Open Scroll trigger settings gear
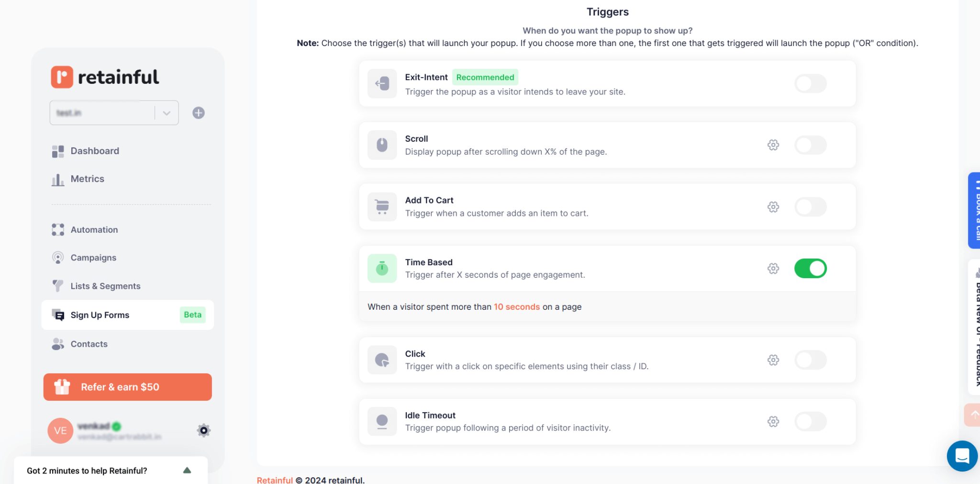 [x=773, y=145]
